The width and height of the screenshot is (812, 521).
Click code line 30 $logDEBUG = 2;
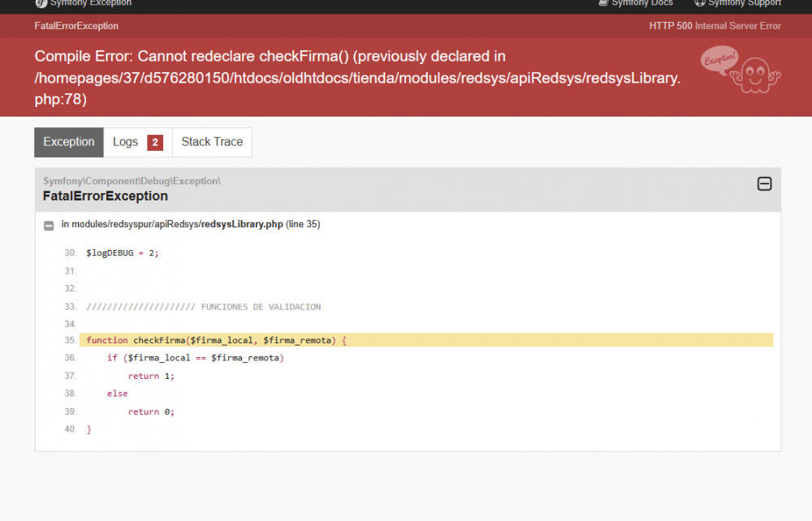coord(123,253)
